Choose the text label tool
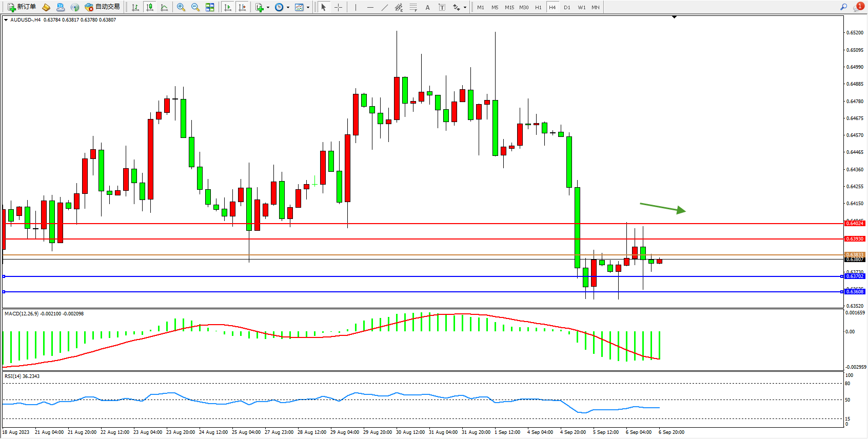This screenshot has height=439, width=868. point(428,7)
